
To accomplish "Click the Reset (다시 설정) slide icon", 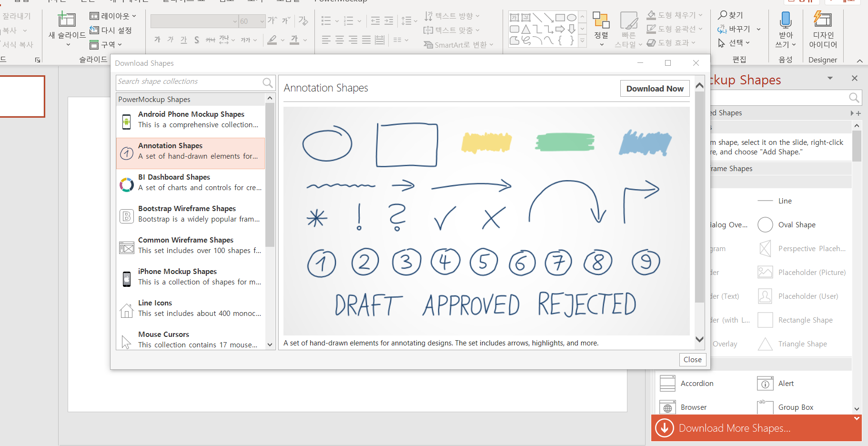I will pyautogui.click(x=94, y=30).
